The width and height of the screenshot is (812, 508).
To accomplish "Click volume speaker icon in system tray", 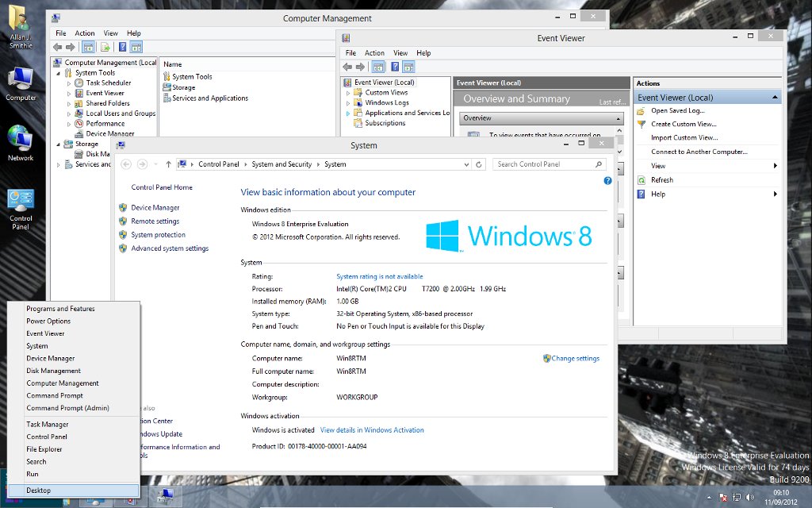I will (x=750, y=498).
